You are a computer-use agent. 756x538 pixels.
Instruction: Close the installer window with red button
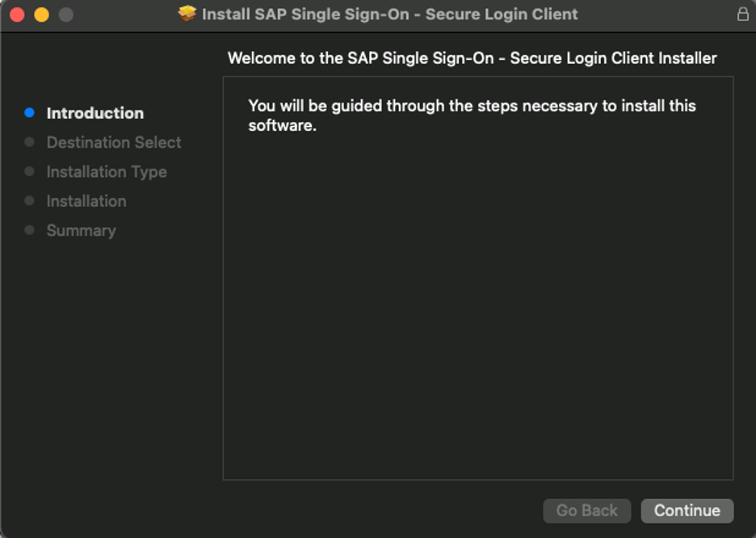point(17,15)
